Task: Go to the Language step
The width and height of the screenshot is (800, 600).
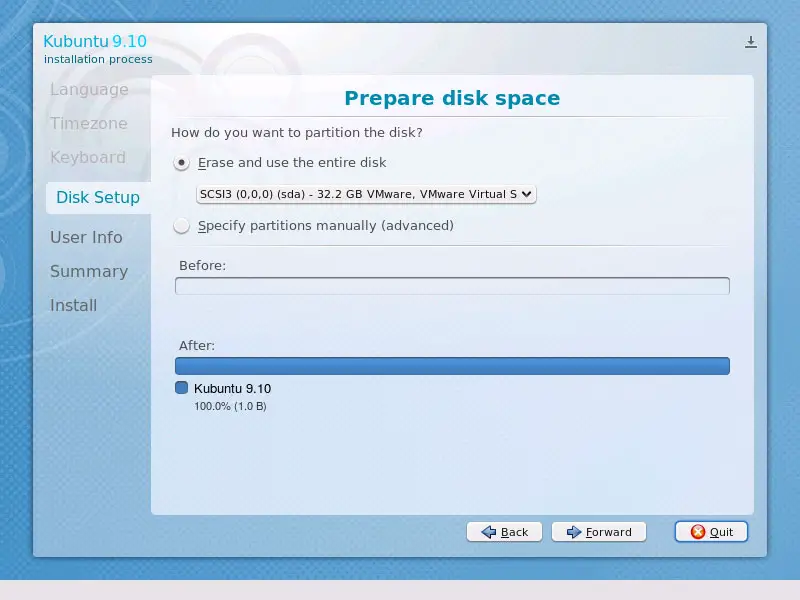Action: coord(89,90)
